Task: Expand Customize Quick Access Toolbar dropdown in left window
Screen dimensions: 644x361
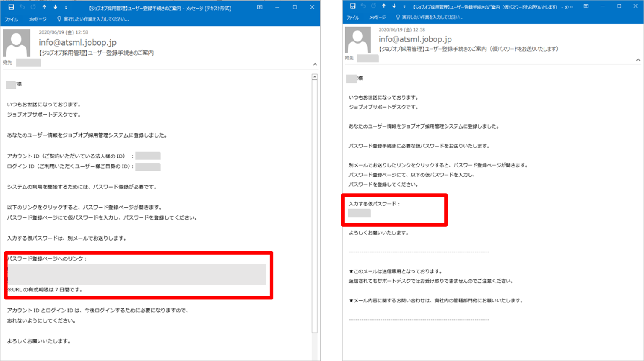Action: point(66,8)
